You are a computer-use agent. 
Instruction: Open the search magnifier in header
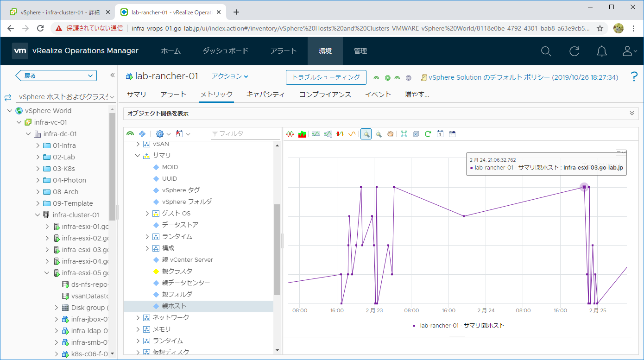coord(546,51)
